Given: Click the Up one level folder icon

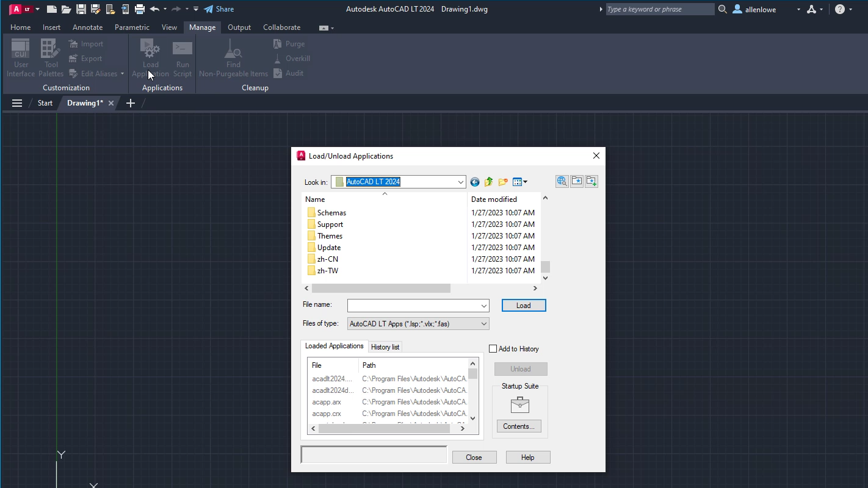Looking at the screenshot, I should [x=488, y=181].
